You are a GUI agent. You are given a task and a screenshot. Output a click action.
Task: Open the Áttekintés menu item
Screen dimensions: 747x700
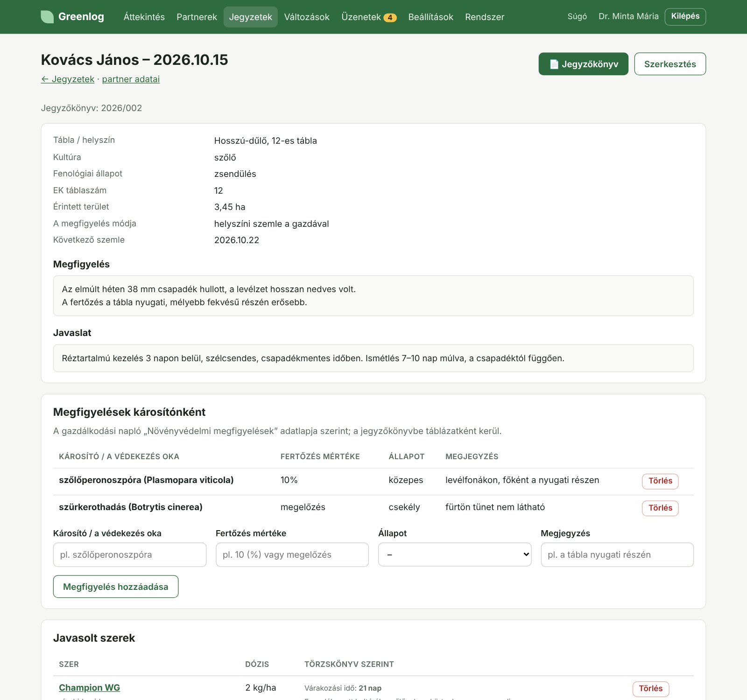(144, 17)
